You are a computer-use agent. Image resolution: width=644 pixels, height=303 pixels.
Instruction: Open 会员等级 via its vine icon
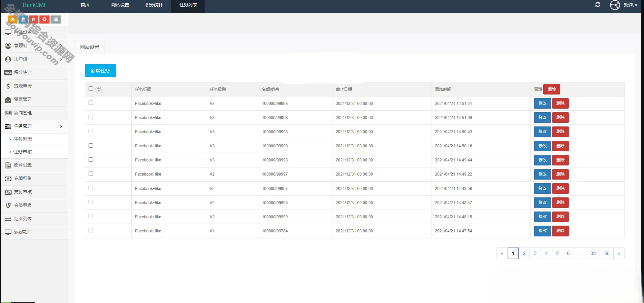(8, 205)
